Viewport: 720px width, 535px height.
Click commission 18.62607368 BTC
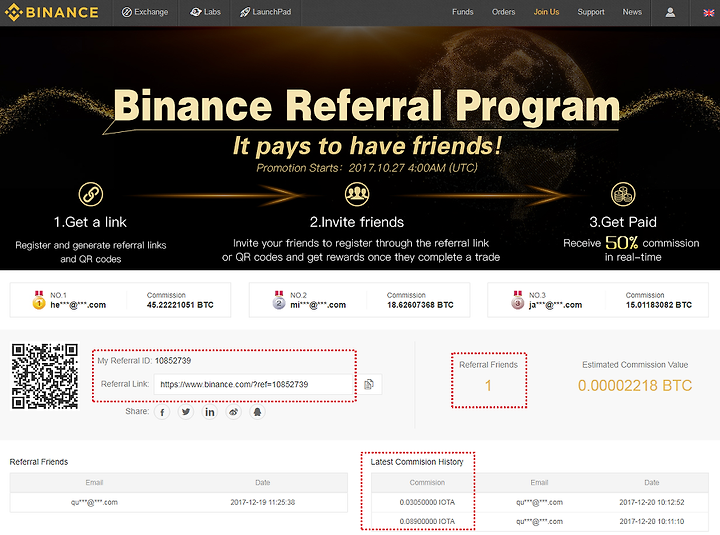click(420, 305)
